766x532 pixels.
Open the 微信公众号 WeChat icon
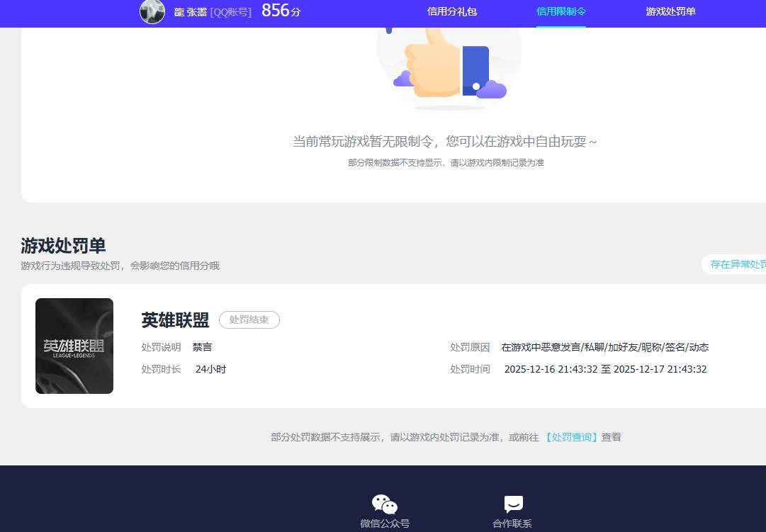pos(384,503)
